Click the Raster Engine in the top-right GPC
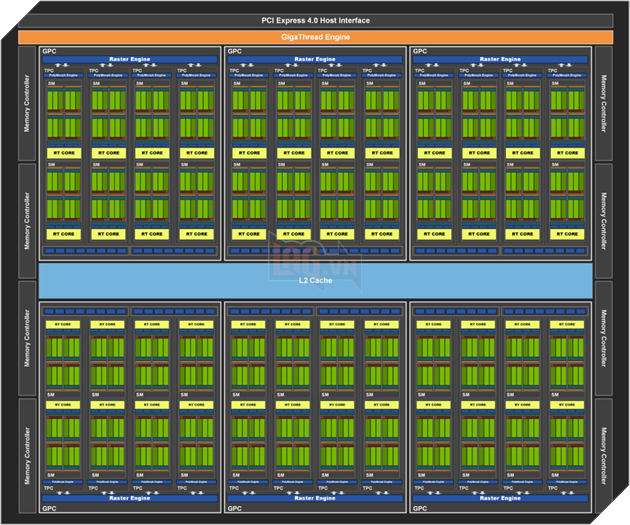The width and height of the screenshot is (630, 525). coord(502,59)
